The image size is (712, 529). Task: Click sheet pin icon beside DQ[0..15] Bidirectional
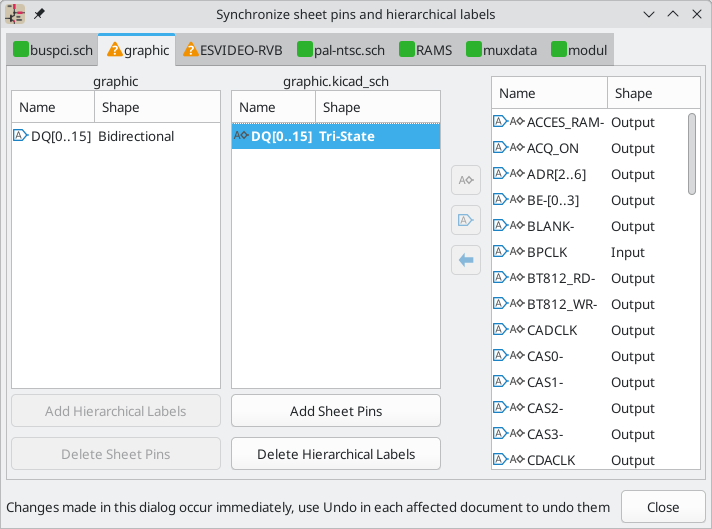point(20,136)
